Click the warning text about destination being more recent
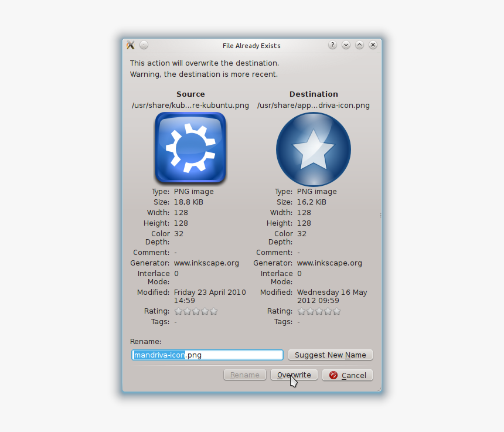This screenshot has height=432, width=504. (x=204, y=74)
